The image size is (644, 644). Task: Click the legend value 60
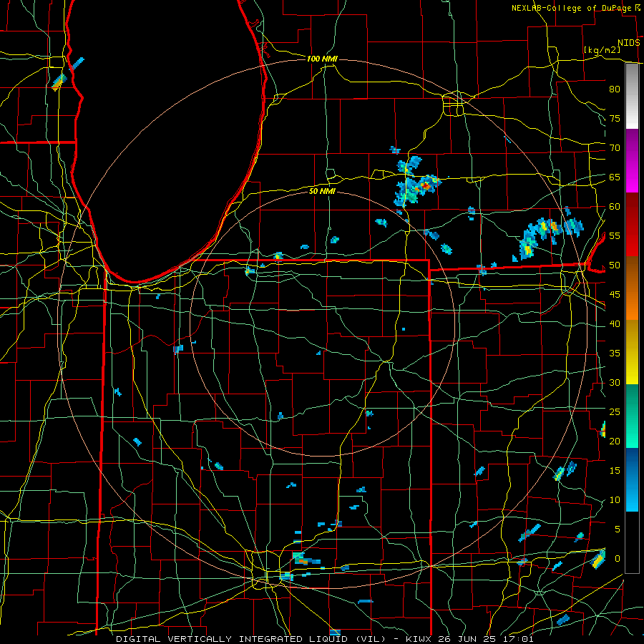[x=615, y=207]
